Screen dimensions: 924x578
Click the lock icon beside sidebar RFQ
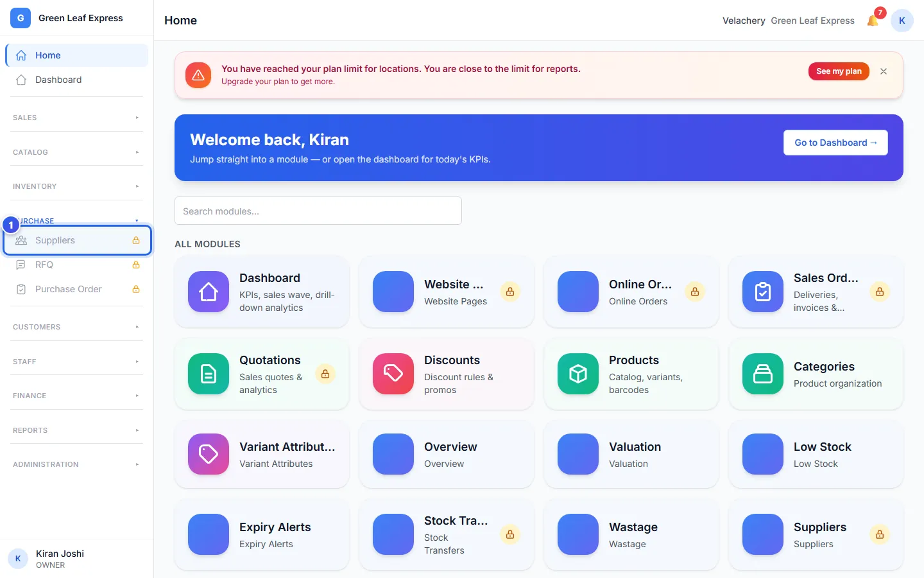pyautogui.click(x=136, y=265)
